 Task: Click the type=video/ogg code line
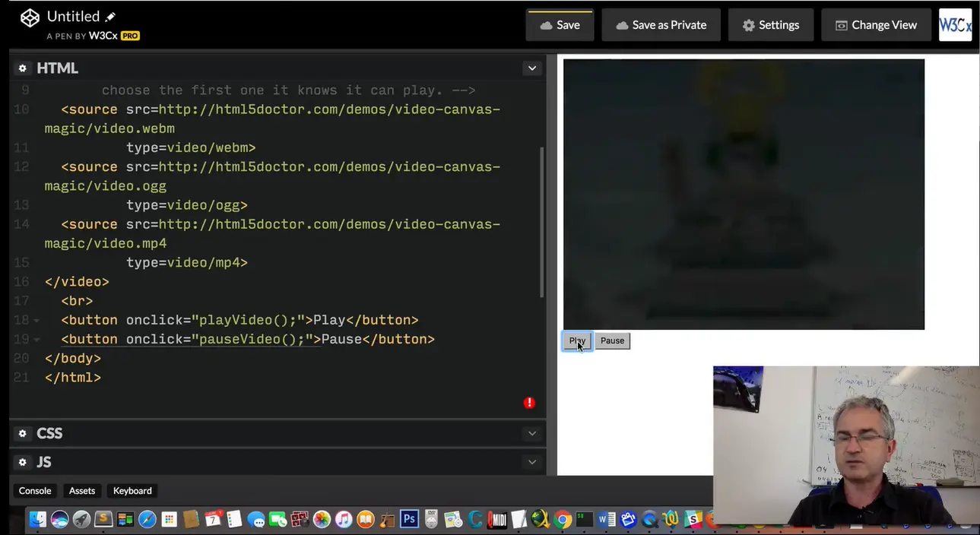pyautogui.click(x=187, y=205)
